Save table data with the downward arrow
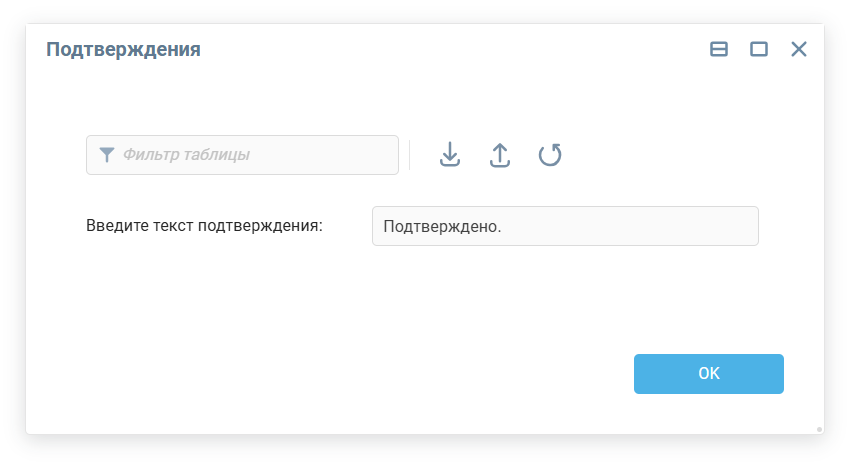The height and width of the screenshot is (464, 848). [x=450, y=155]
